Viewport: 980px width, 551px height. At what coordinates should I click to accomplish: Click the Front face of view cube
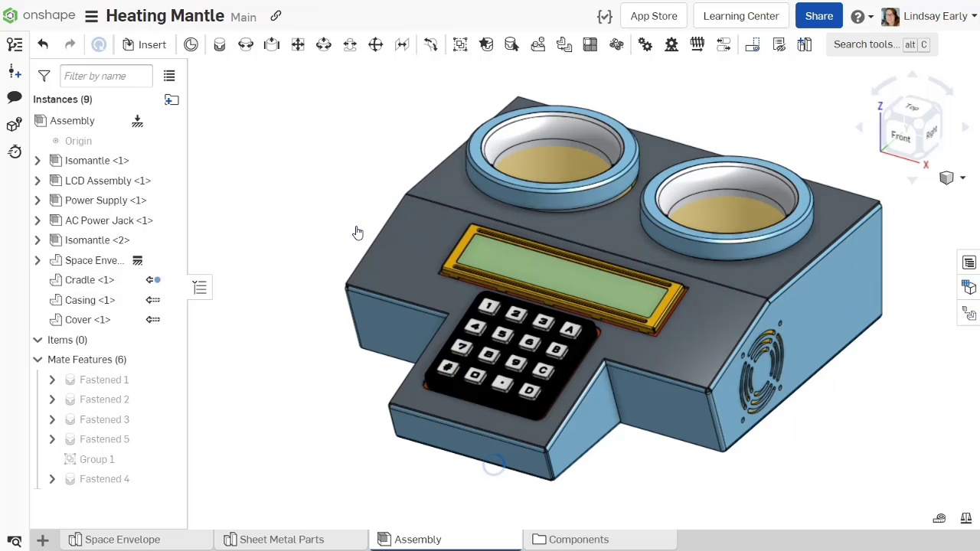point(900,138)
